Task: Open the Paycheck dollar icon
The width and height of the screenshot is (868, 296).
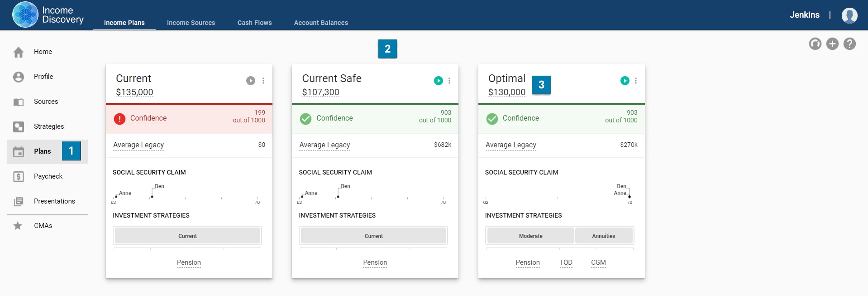Action: [x=19, y=177]
